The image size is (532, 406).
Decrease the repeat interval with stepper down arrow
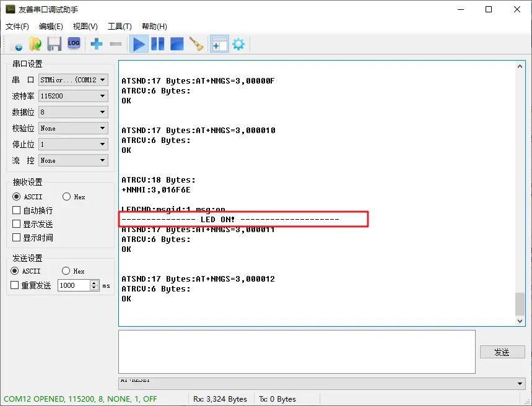[94, 288]
